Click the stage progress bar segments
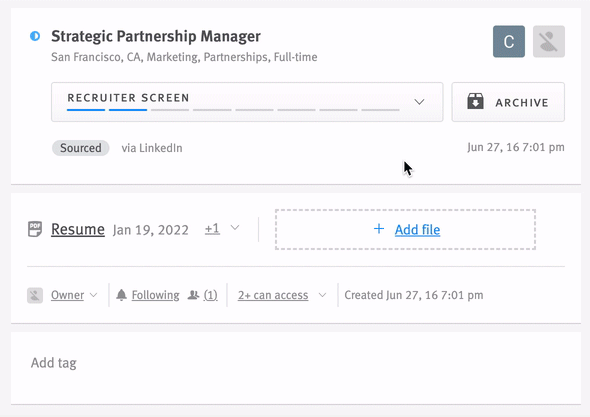The width and height of the screenshot is (590, 417). coord(233,110)
